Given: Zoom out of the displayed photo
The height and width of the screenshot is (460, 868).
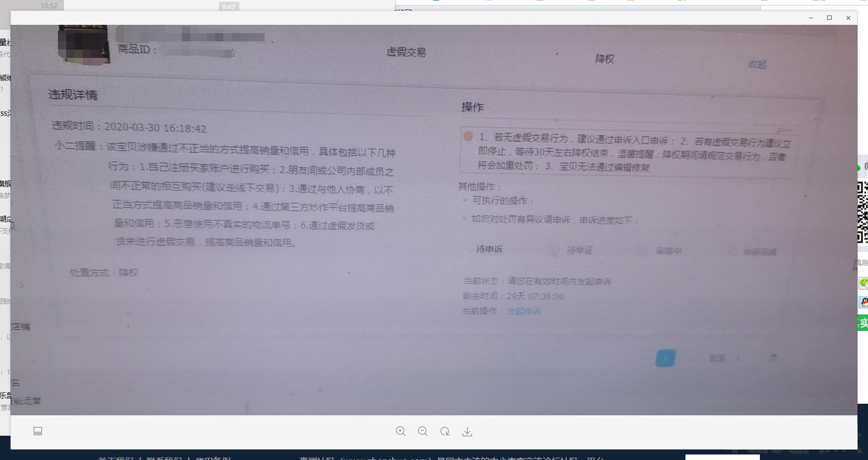Looking at the screenshot, I should (x=423, y=431).
